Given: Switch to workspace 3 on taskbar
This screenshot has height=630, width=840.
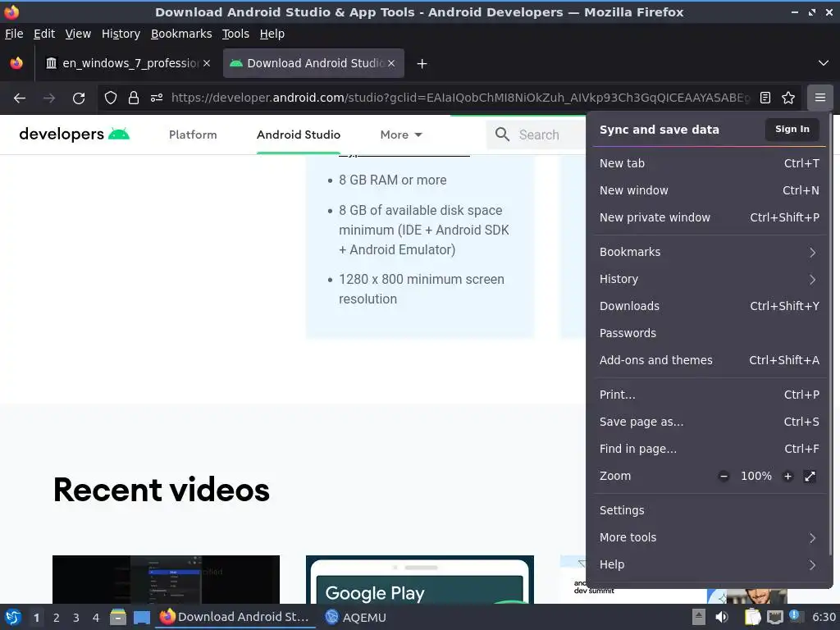Looking at the screenshot, I should (76, 618).
